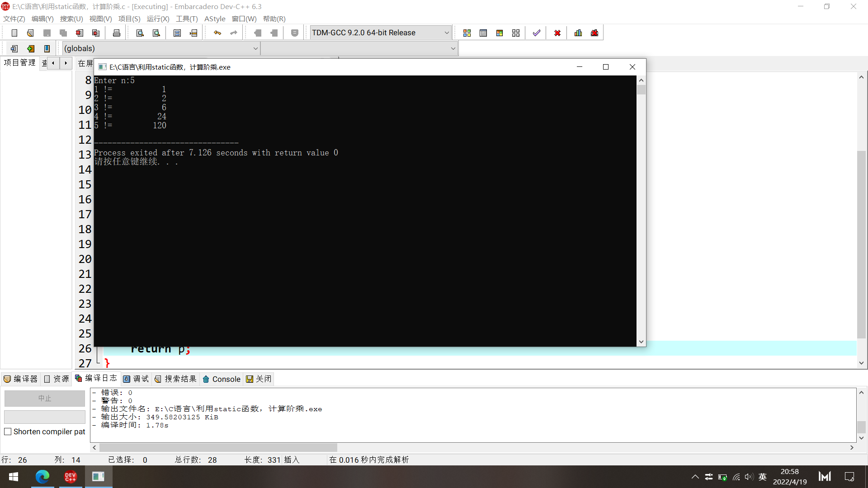This screenshot has width=868, height=488.
Task: Click the Compile icon in toolbar
Action: coord(467,33)
